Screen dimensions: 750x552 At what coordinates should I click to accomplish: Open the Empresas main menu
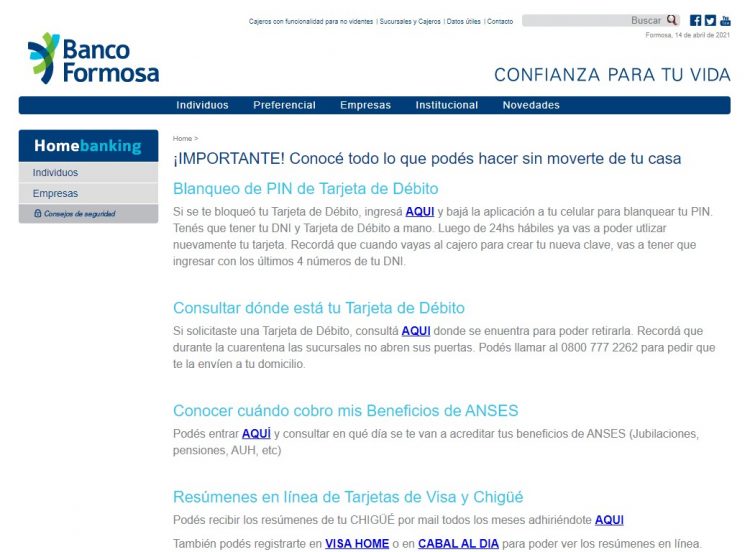pos(365,105)
